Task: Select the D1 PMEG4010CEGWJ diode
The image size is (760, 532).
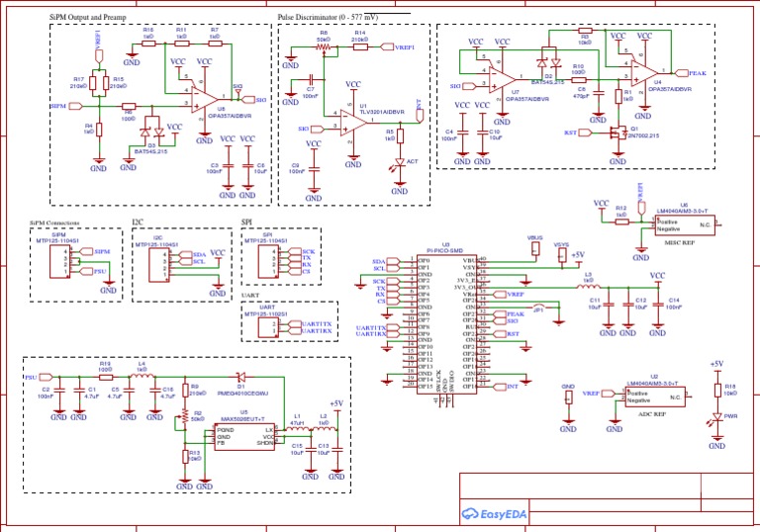Action: [240, 377]
